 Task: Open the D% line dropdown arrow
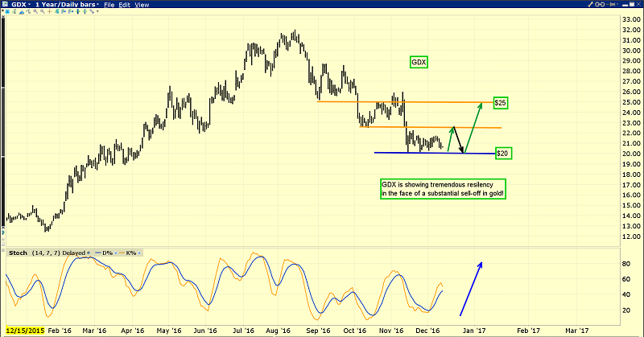(x=115, y=253)
